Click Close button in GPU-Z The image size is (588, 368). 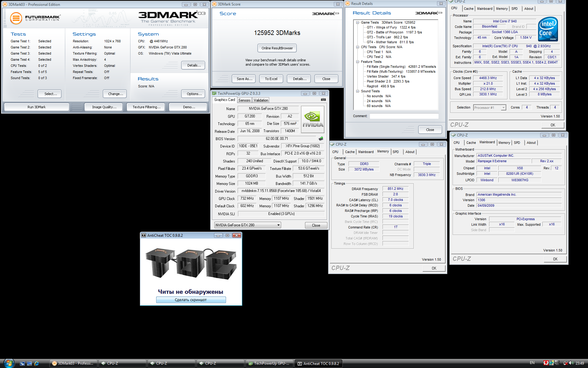[316, 225]
